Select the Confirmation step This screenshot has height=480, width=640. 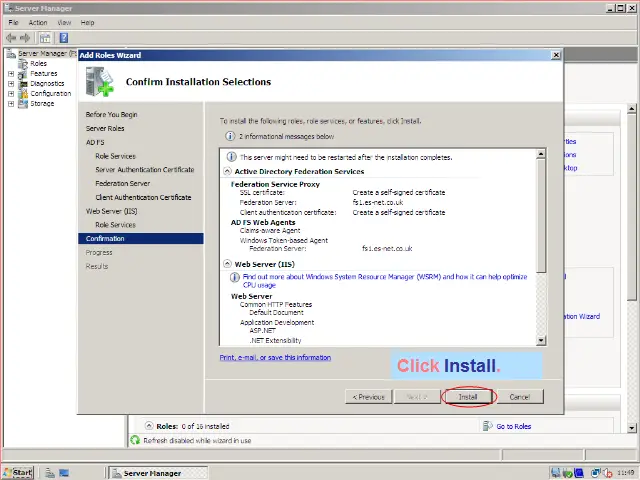point(141,239)
